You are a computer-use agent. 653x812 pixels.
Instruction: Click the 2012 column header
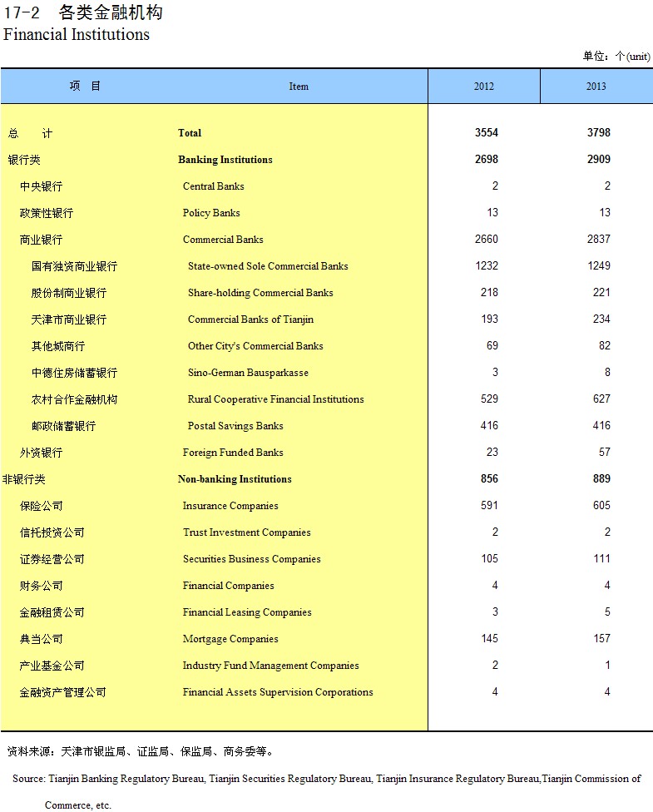click(x=483, y=87)
